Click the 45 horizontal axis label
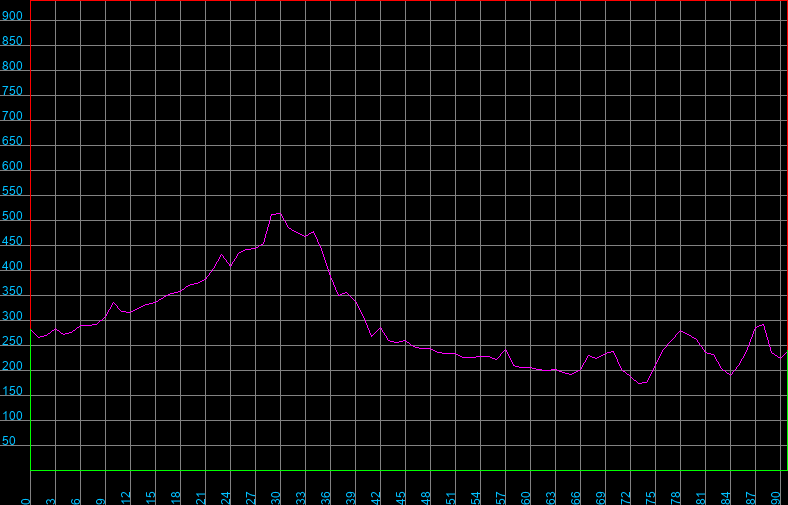788x505 pixels. tap(401, 498)
